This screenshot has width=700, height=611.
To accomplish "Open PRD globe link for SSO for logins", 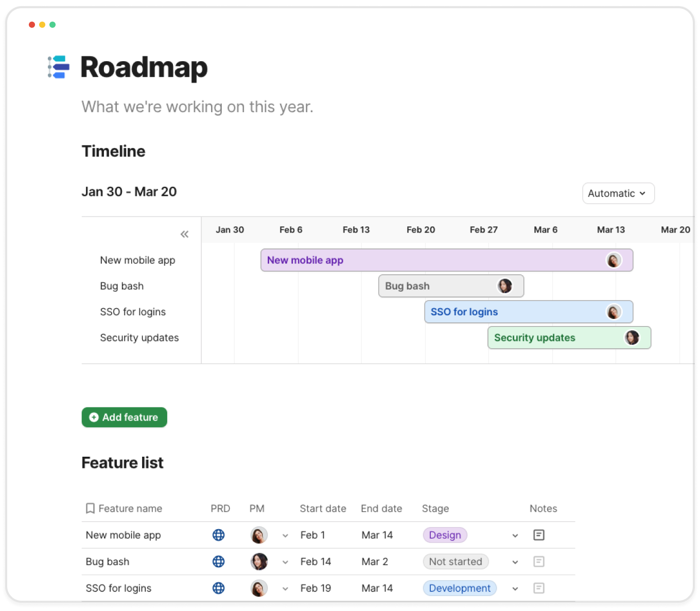I will (219, 588).
